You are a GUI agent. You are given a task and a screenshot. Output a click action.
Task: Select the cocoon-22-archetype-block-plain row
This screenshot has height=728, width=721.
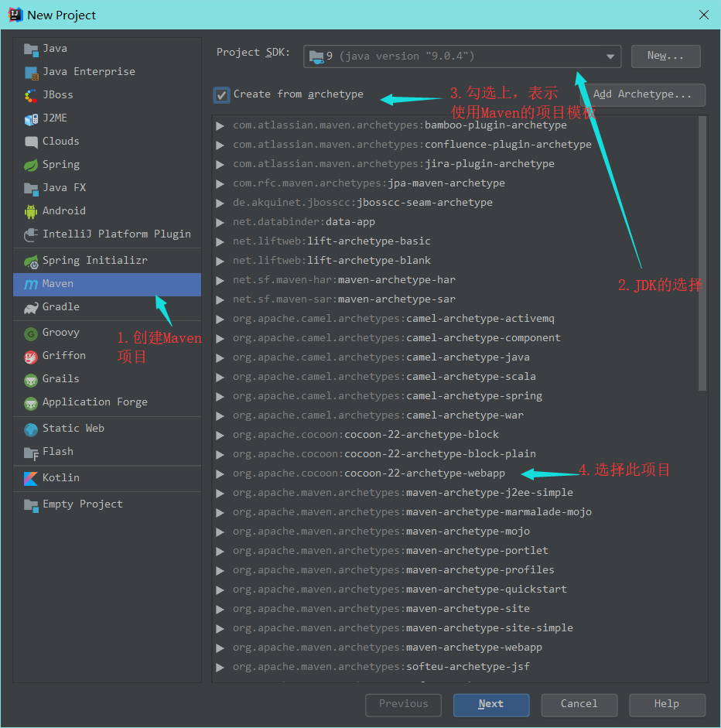click(455, 455)
